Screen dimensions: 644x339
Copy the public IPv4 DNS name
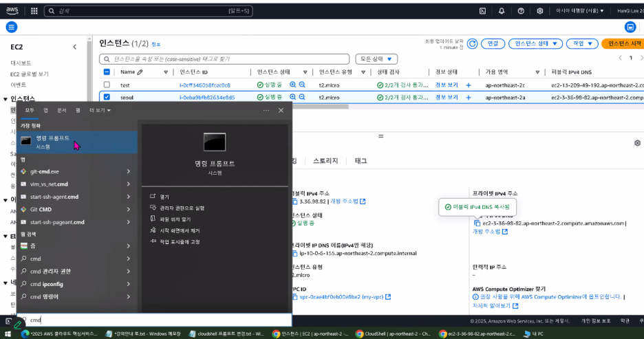pyautogui.click(x=477, y=223)
